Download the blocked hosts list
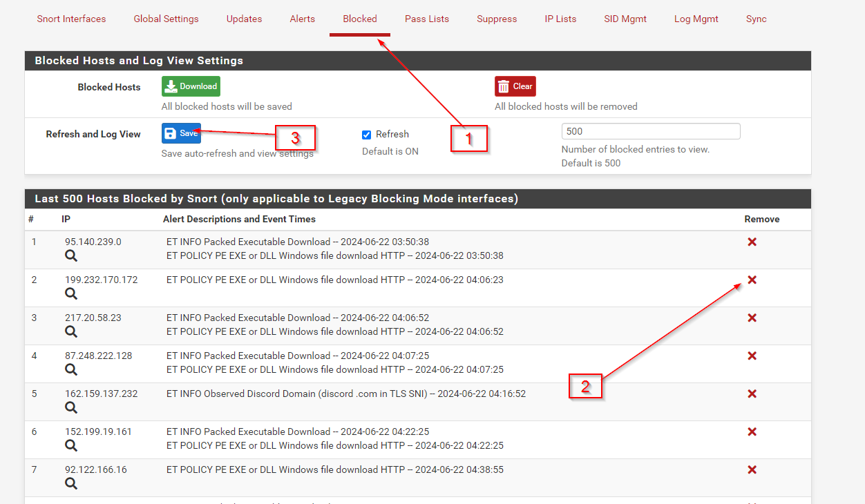Screen dimensions: 865x504 click(191, 86)
